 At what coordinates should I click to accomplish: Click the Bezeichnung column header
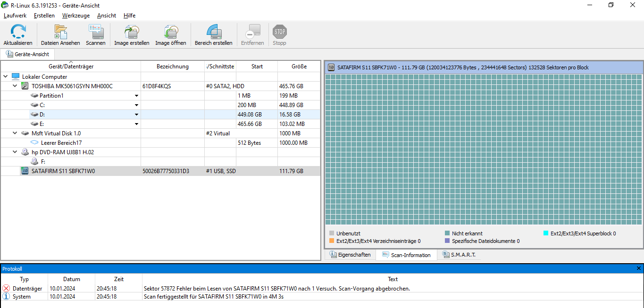pos(173,67)
